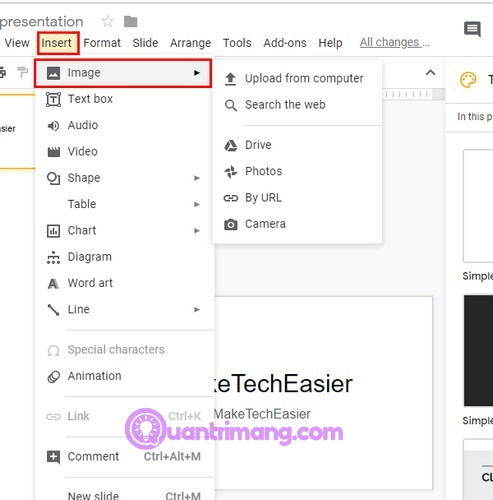Click the Diagram hierarchy icon
This screenshot has width=493, height=500.
point(53,257)
